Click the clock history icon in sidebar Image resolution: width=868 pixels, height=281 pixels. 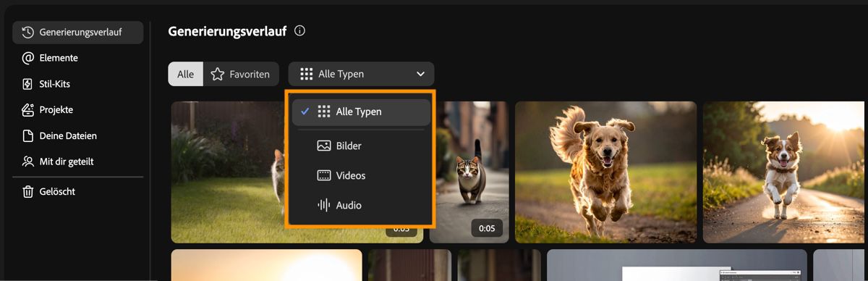28,32
